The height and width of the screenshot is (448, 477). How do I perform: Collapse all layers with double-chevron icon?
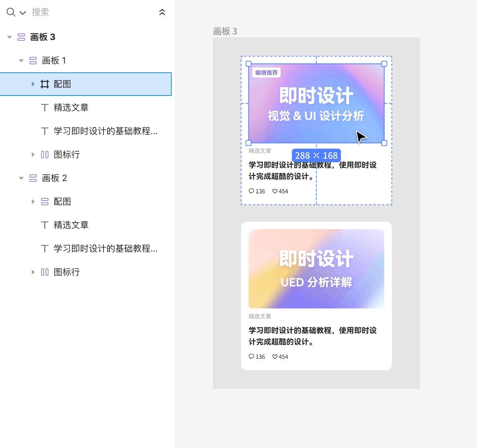[x=162, y=12]
